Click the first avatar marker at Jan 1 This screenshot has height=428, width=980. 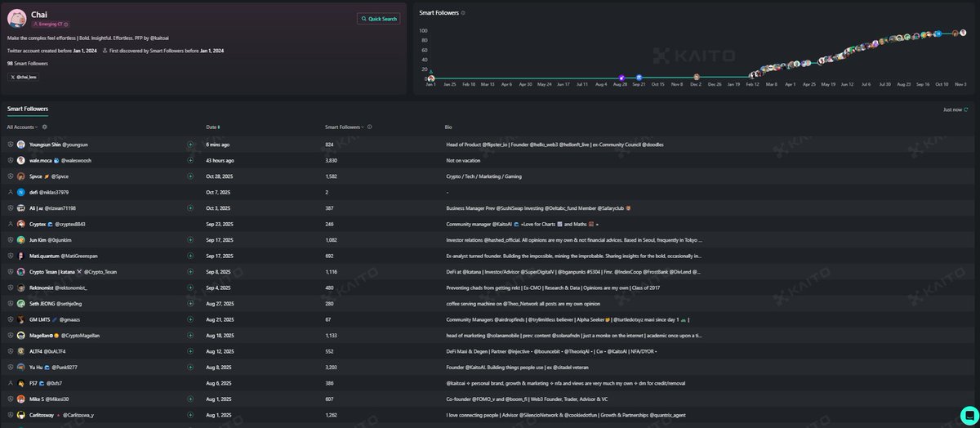(x=430, y=78)
